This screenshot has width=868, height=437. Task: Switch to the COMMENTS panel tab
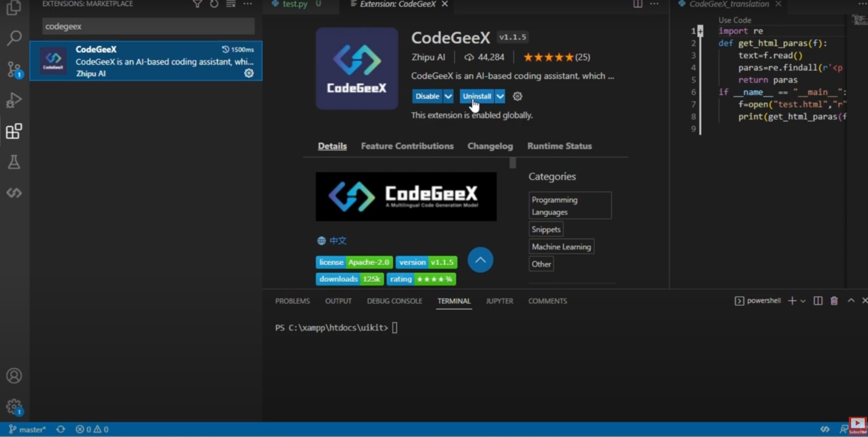[x=548, y=301]
